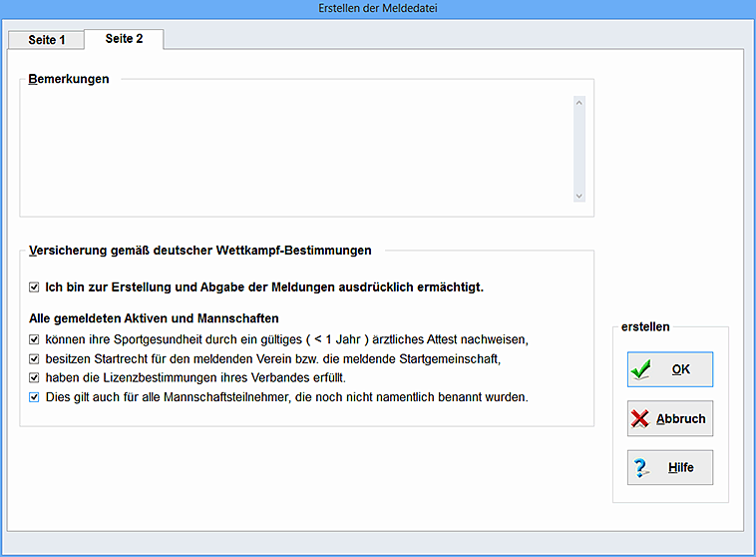
Task: Open help via the Hilfe button
Action: point(670,467)
